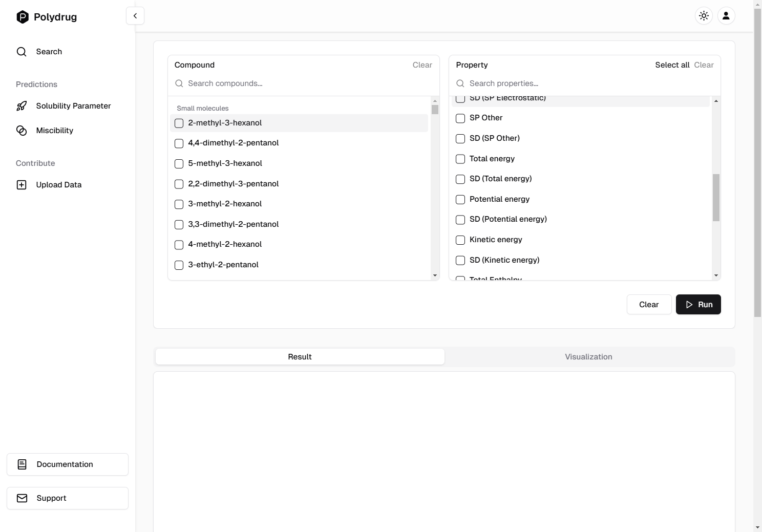The height and width of the screenshot is (532, 762).
Task: Click the Search magnifier icon in sidebar
Action: [22, 52]
